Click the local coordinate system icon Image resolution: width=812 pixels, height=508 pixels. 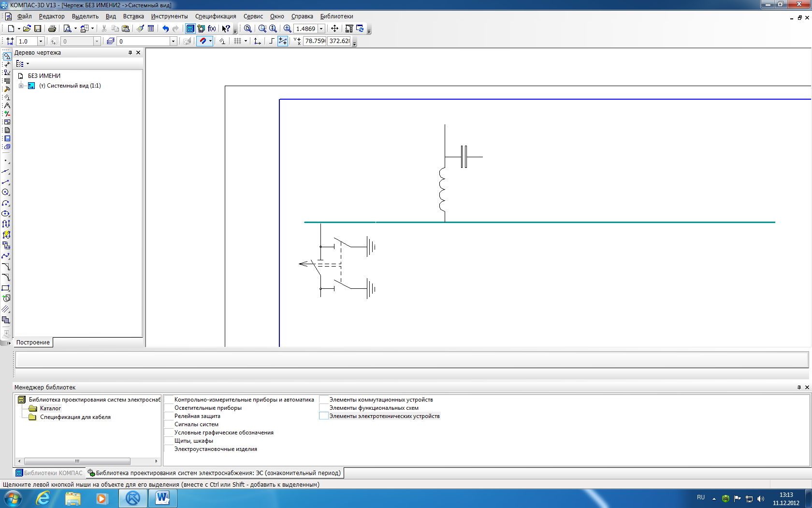click(x=257, y=41)
